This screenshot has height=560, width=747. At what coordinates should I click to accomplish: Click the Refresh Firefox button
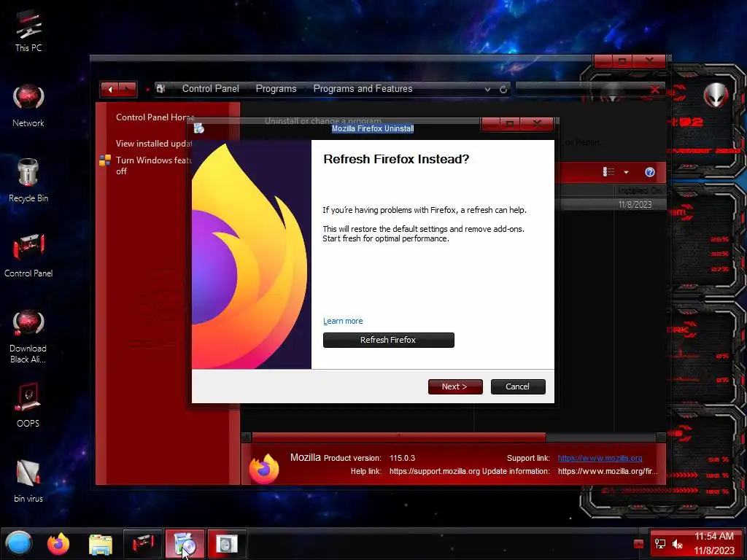[x=389, y=340]
